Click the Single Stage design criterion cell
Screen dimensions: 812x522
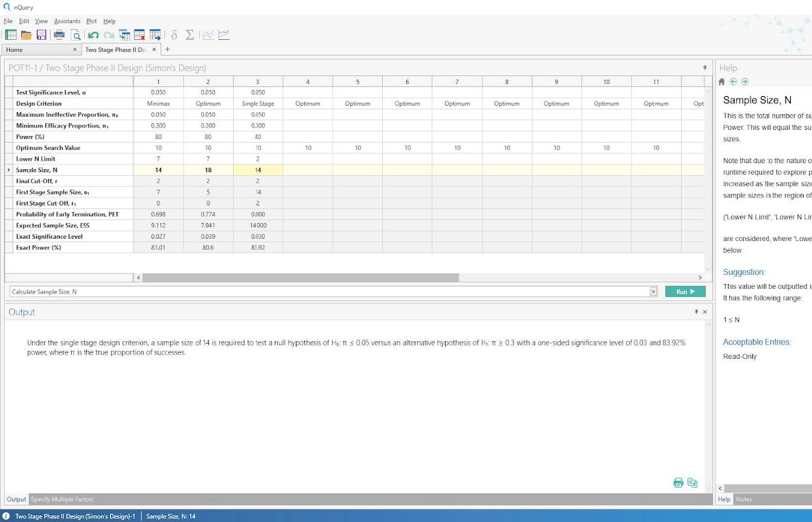pos(258,104)
